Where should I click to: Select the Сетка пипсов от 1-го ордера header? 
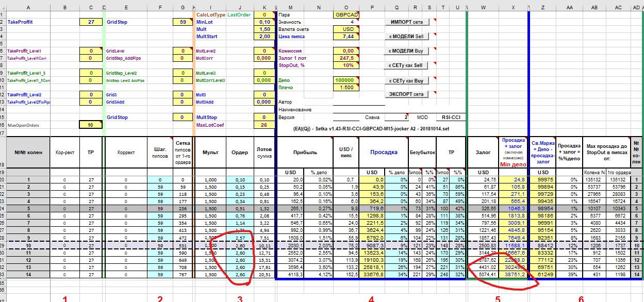tap(183, 153)
